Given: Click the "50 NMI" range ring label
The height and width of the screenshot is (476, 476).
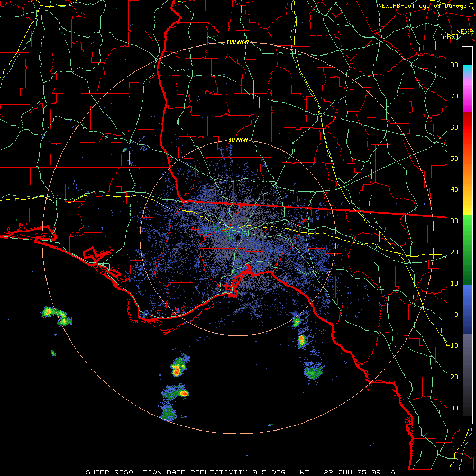Looking at the screenshot, I should click(238, 140).
